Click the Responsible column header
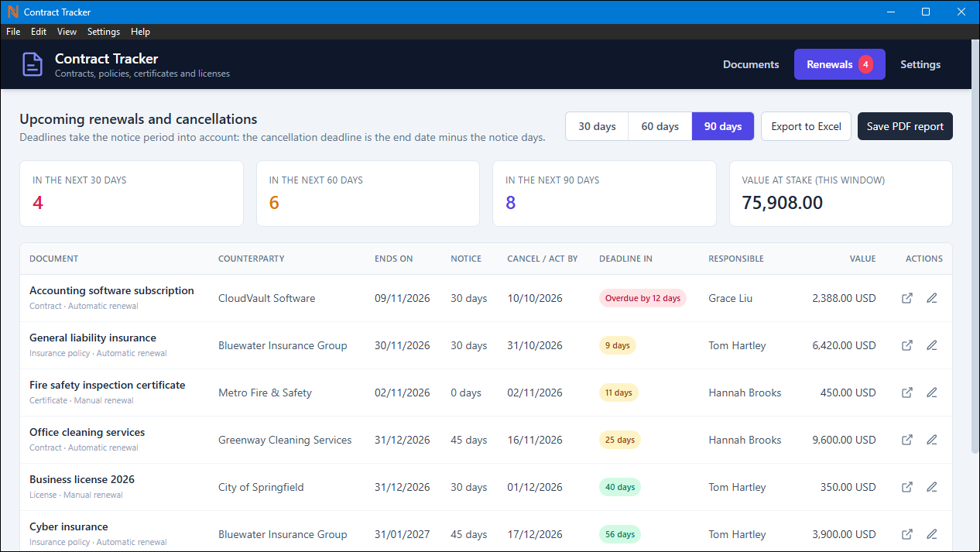 coord(736,259)
